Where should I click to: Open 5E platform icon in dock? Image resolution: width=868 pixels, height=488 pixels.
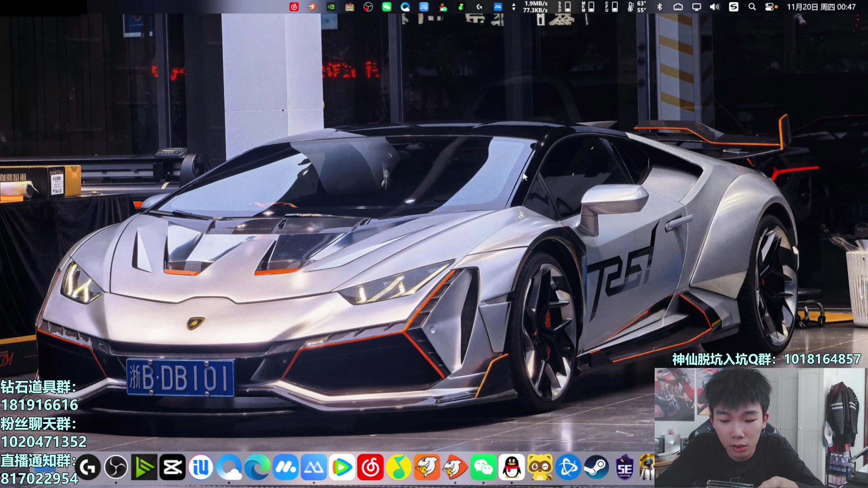point(624,467)
